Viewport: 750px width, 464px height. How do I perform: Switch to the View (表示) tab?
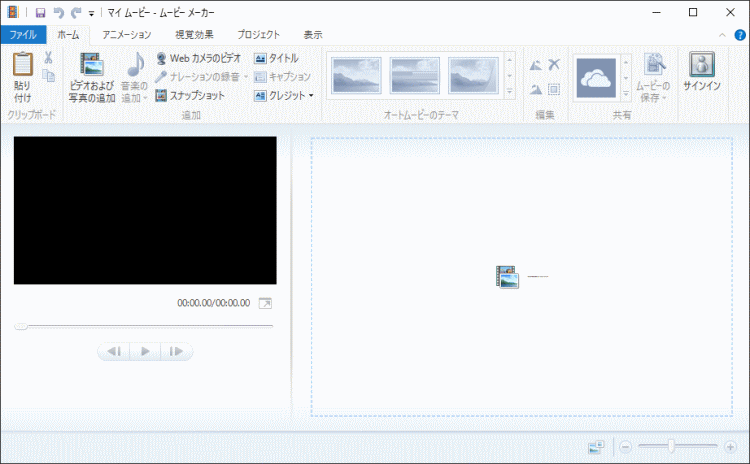(x=313, y=34)
